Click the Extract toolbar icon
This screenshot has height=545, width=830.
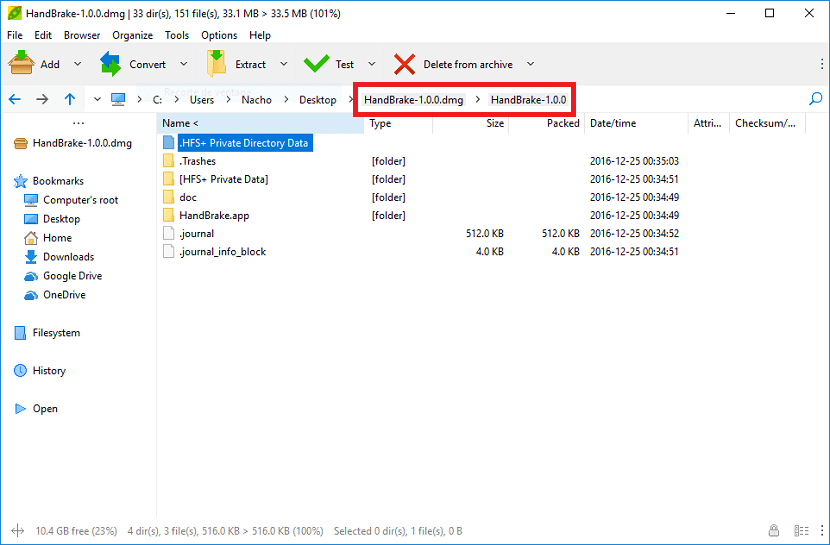[x=216, y=63]
